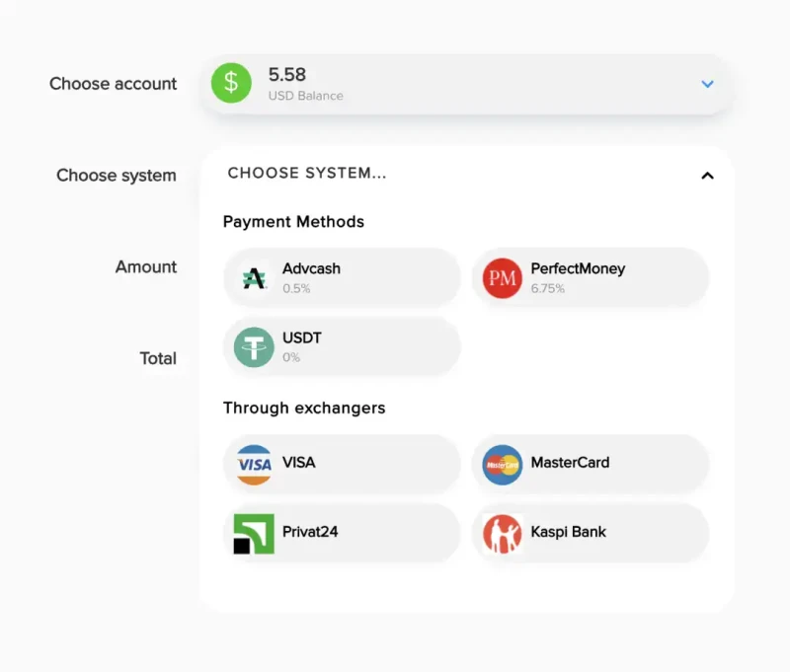
Task: Click the Total label
Action: tap(158, 358)
